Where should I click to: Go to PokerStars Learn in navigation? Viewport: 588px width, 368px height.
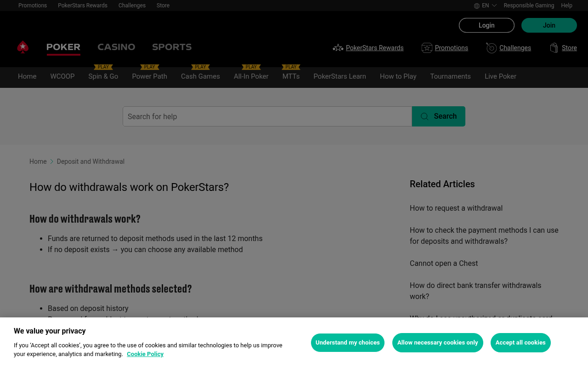point(340,76)
